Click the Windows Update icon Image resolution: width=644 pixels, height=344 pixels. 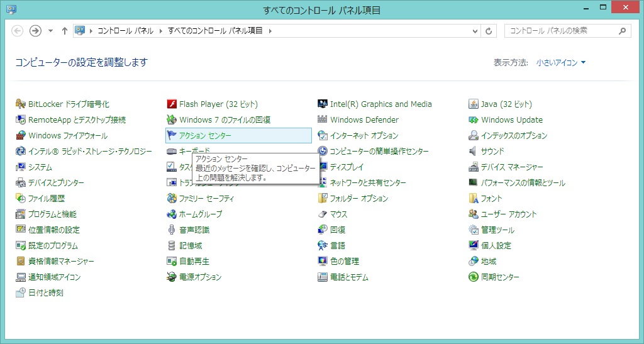click(x=474, y=120)
